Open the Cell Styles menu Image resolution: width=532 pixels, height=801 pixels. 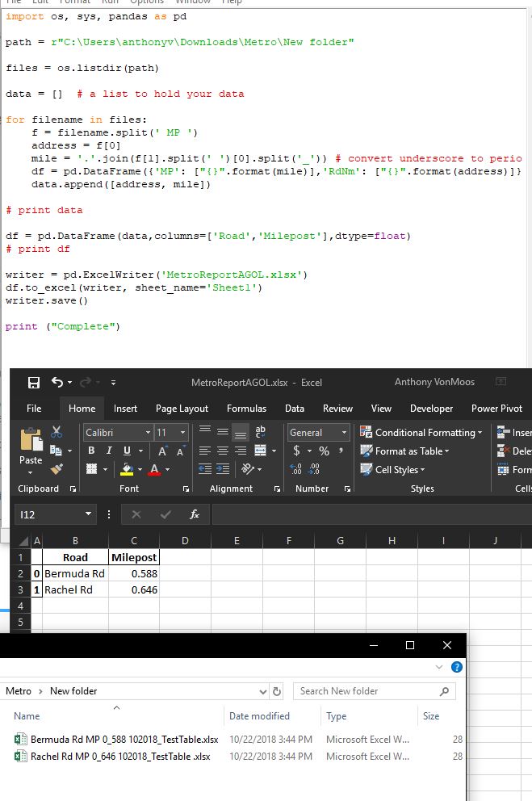pyautogui.click(x=392, y=469)
